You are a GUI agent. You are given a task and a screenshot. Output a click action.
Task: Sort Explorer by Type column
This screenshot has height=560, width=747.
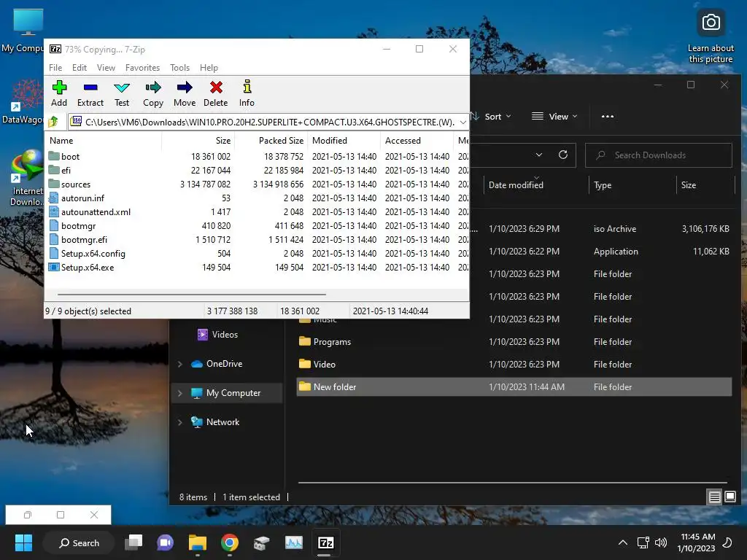(632, 184)
